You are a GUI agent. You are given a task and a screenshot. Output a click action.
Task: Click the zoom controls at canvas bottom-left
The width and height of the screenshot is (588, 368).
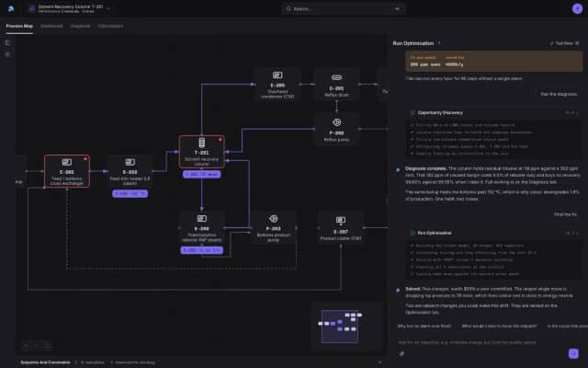point(37,345)
